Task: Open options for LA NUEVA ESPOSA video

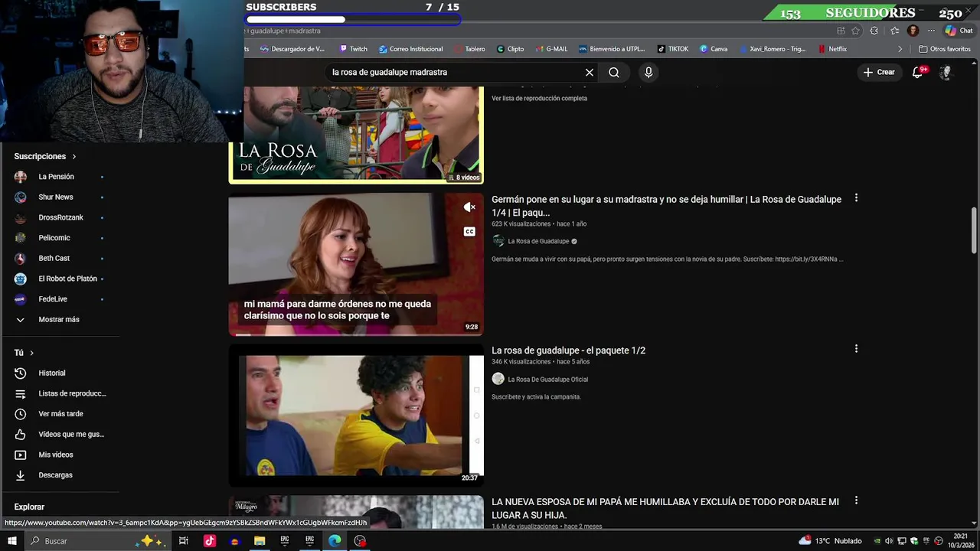Action: 856,500
